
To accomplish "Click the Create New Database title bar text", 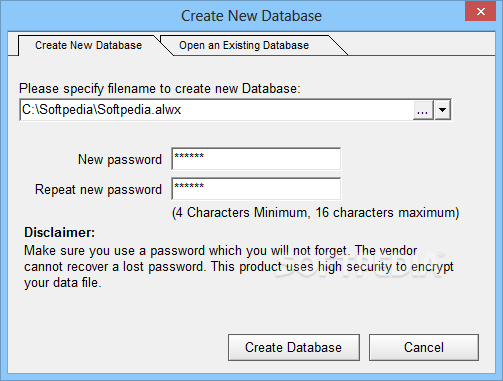I will click(x=251, y=16).
